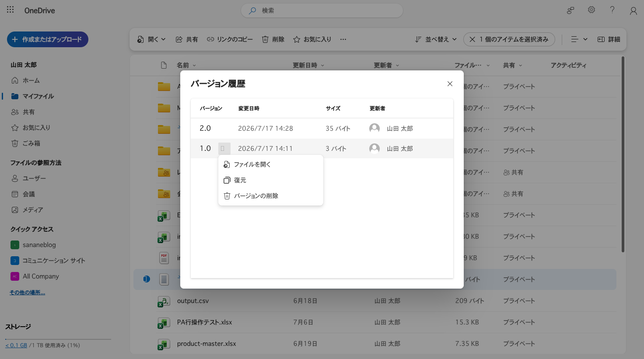The image size is (644, 359).
Task: Click 共有 in the command bar
Action: [187, 39]
